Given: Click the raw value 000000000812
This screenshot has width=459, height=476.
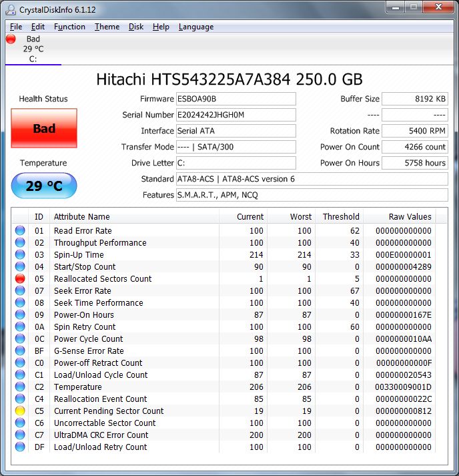Looking at the screenshot, I should pos(403,411).
